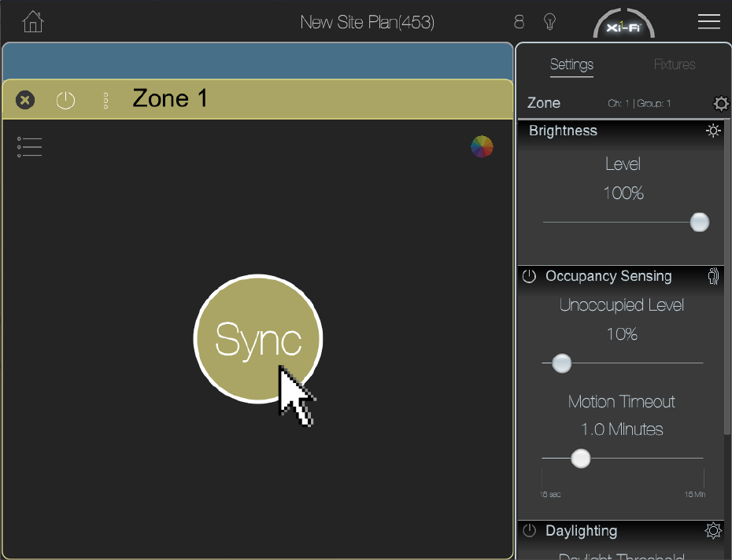Go to the home screen icon

[32, 21]
